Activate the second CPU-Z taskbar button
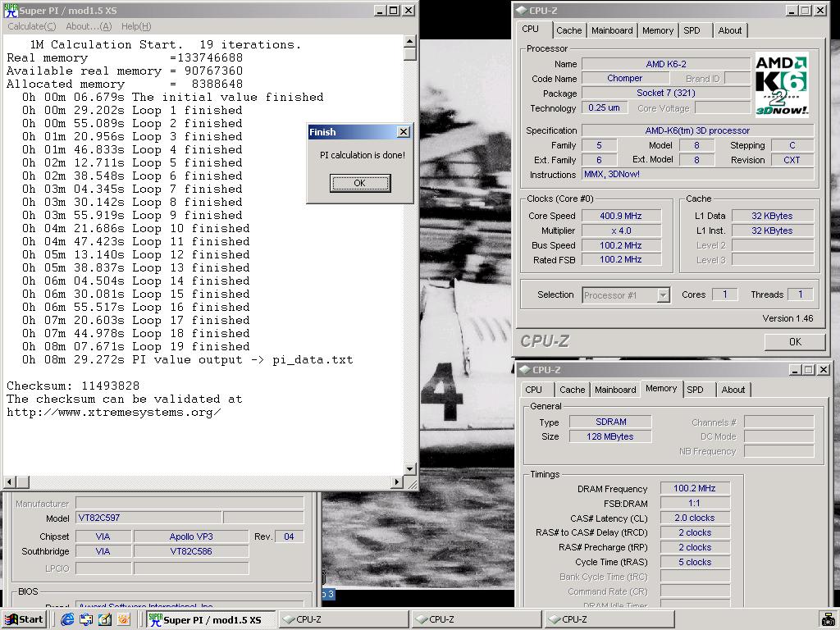This screenshot has height=630, width=840. (x=476, y=619)
